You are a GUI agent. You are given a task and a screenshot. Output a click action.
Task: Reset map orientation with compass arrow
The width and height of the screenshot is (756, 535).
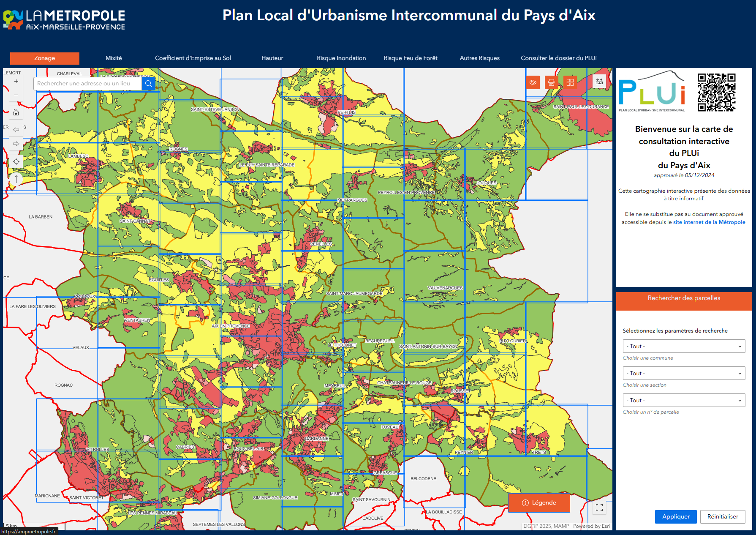click(16, 179)
